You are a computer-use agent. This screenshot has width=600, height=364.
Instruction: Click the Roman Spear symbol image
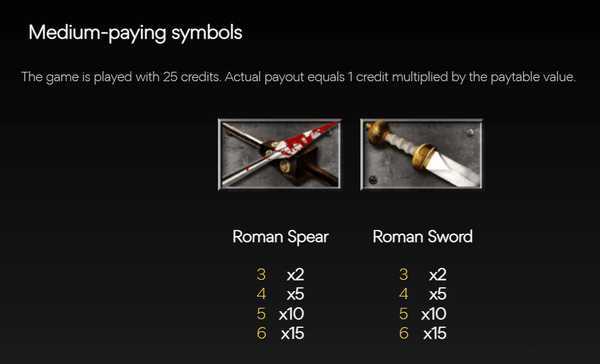[x=280, y=154]
